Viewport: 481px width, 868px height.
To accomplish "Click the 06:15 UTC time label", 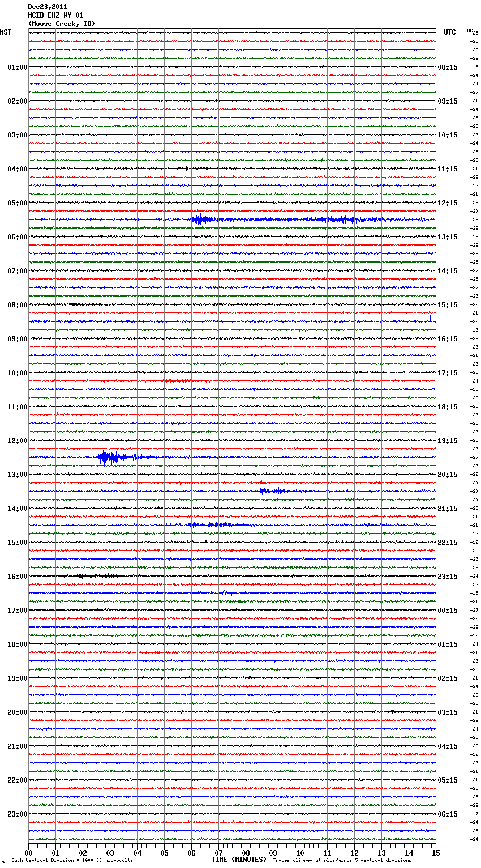I will click(448, 814).
